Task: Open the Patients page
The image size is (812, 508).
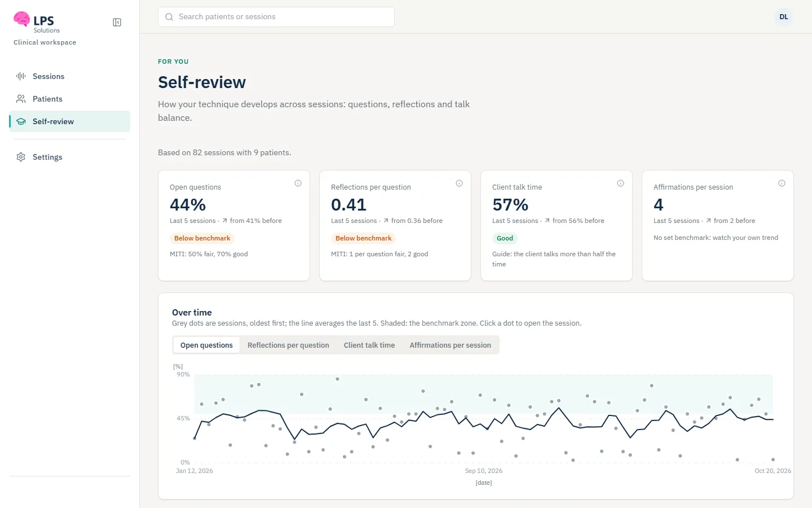Action: coord(70,99)
